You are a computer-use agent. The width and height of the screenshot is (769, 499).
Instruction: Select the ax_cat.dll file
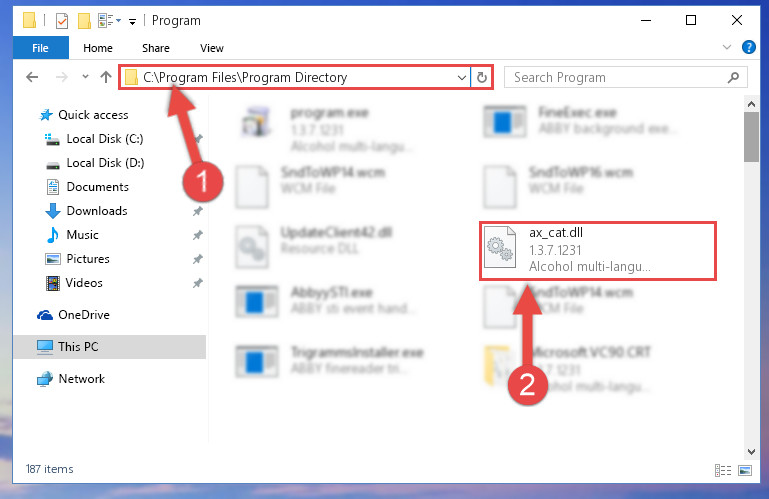[x=598, y=251]
